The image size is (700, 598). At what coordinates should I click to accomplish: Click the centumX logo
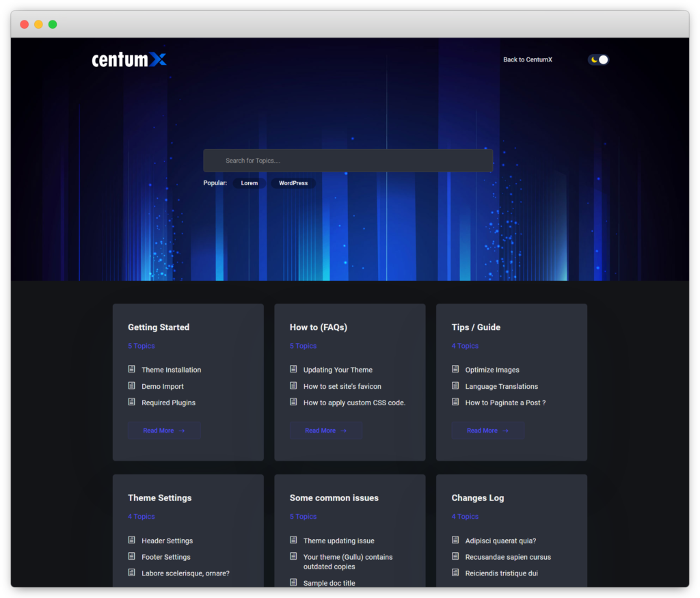[x=129, y=59]
